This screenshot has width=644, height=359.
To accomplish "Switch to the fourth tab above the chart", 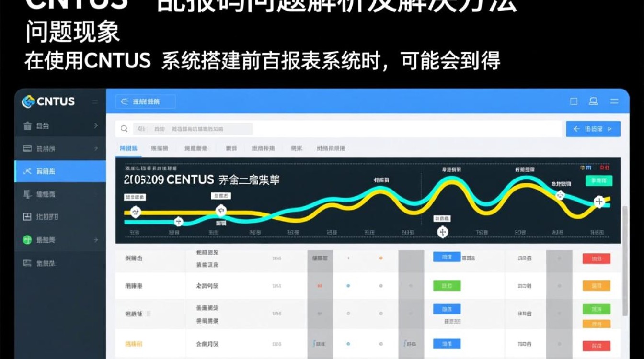I will (x=231, y=148).
